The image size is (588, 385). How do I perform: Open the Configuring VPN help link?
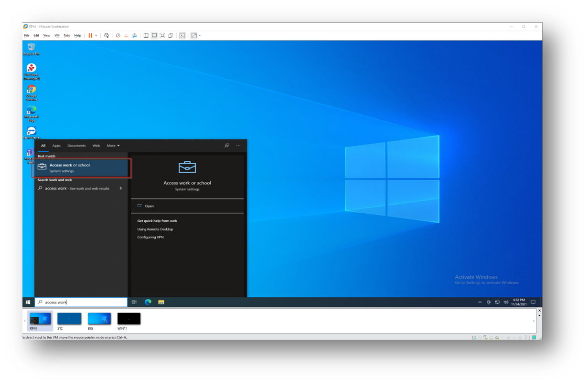(151, 237)
